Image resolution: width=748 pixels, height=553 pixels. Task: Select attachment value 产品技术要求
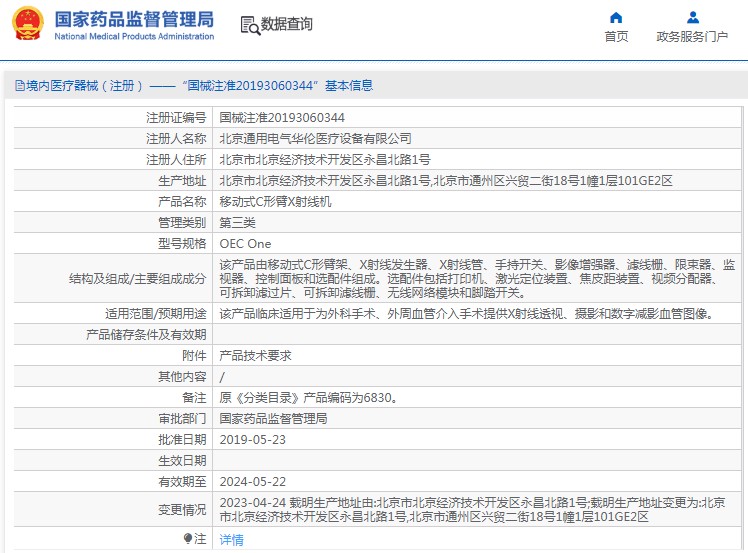coord(255,355)
